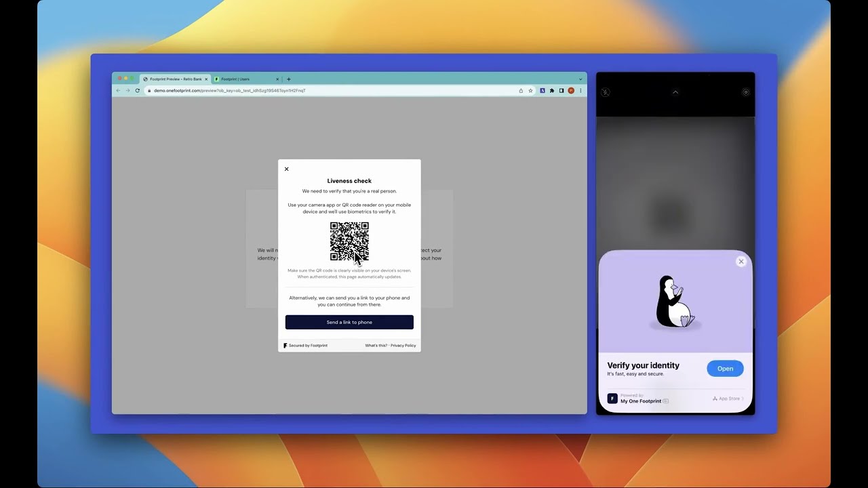The image size is (868, 488).
Task: Open the App Store link on phone
Action: tap(728, 399)
